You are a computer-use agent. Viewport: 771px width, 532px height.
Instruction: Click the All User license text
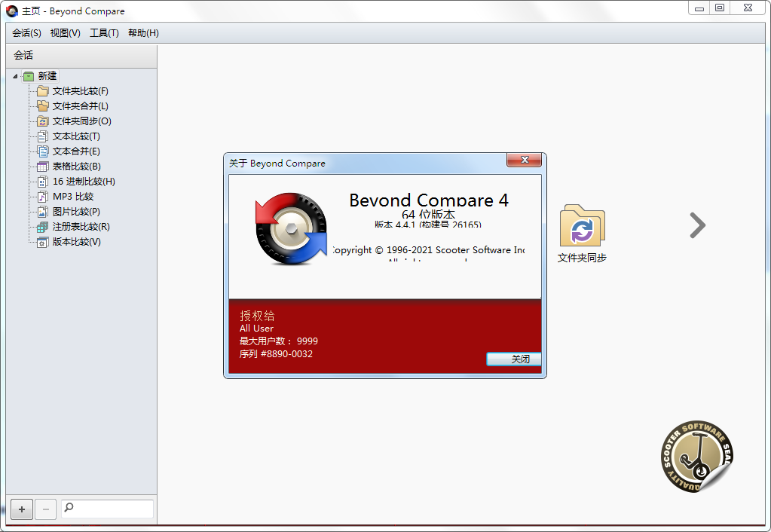point(256,329)
